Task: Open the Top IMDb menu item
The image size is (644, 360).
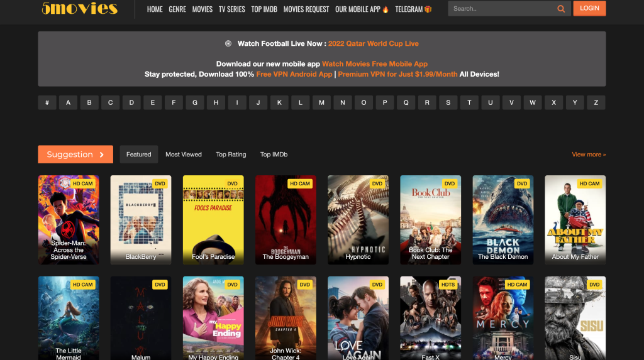Action: click(x=264, y=9)
